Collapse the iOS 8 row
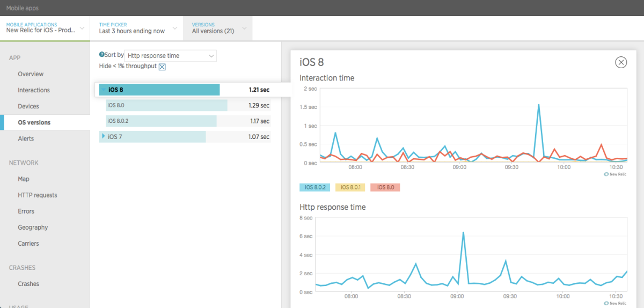Image resolution: width=644 pixels, height=308 pixels. [x=104, y=90]
